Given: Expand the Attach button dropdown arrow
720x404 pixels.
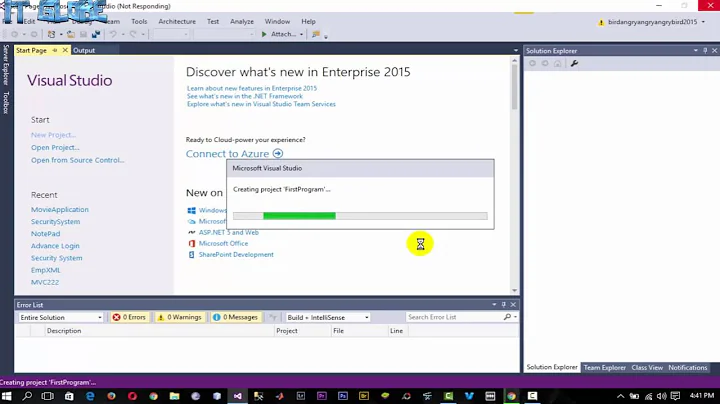Looking at the screenshot, I should coord(301,34).
